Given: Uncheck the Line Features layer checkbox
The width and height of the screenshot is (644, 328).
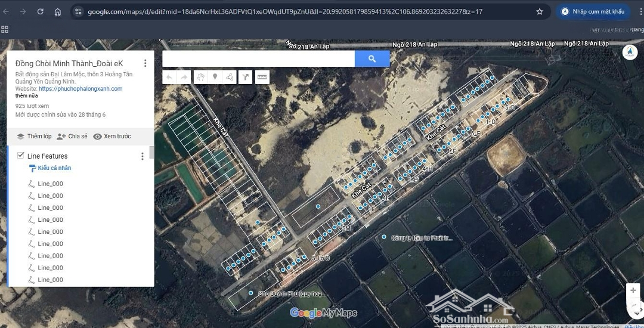Looking at the screenshot, I should (20, 156).
